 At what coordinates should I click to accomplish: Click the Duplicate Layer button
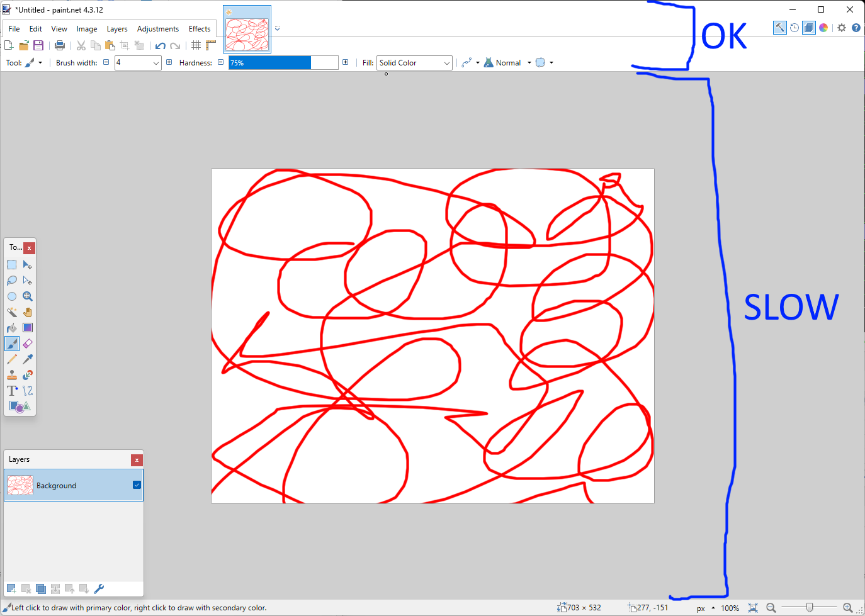coord(41,589)
